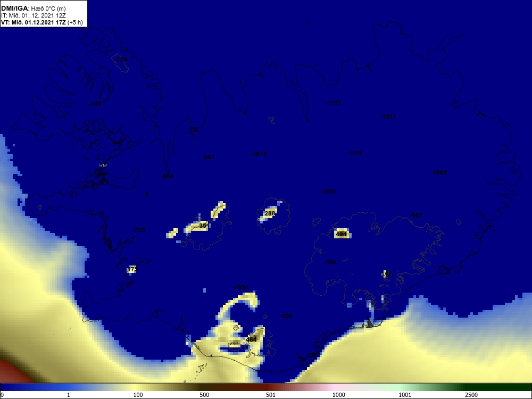The height and width of the screenshot is (399, 532).
Task: Click the -1211 map value
Action: click(388, 117)
